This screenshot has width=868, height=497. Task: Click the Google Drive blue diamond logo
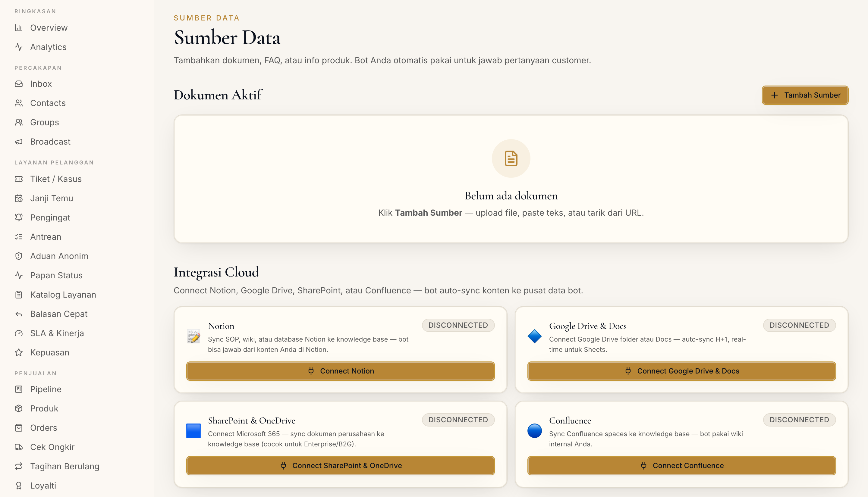(534, 336)
